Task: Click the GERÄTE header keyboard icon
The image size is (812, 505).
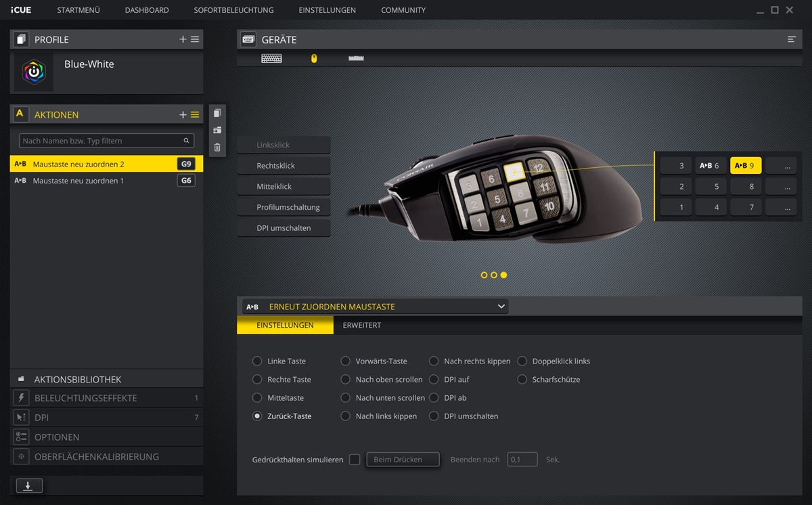Action: (x=248, y=39)
